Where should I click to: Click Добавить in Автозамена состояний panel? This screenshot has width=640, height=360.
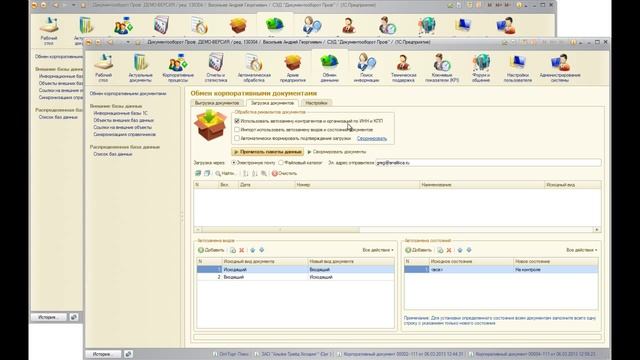419,250
